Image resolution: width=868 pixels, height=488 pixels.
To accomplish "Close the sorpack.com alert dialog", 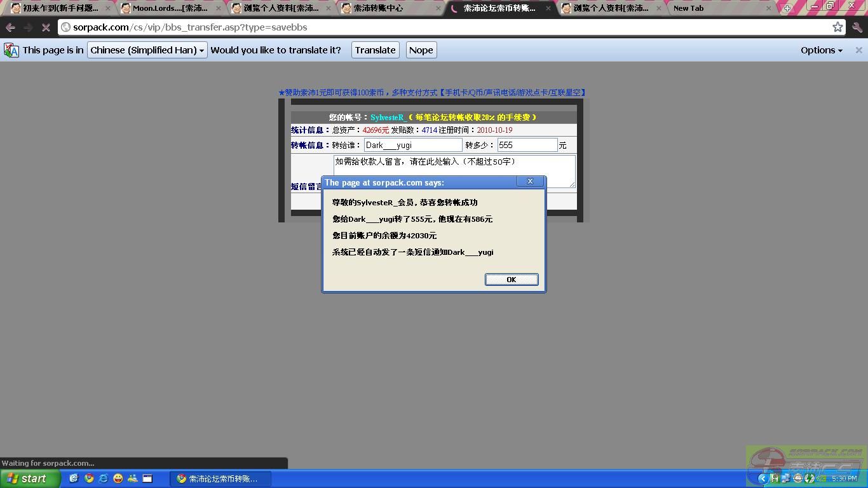I will click(x=511, y=280).
